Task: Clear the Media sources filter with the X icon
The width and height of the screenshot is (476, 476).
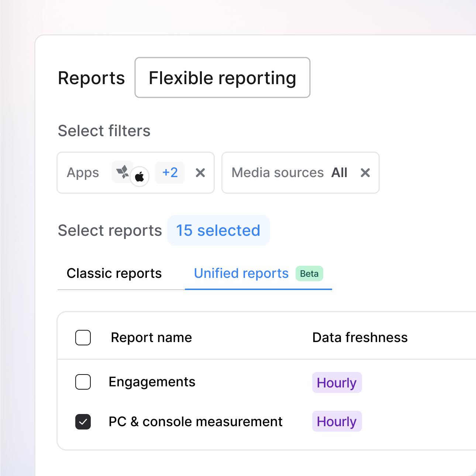Action: [365, 173]
